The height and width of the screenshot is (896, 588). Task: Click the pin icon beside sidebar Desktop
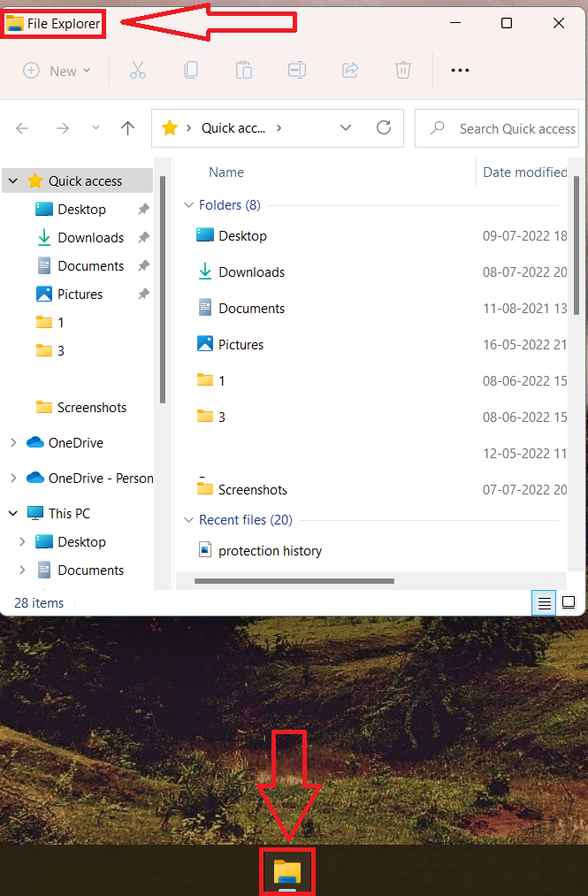tap(143, 209)
